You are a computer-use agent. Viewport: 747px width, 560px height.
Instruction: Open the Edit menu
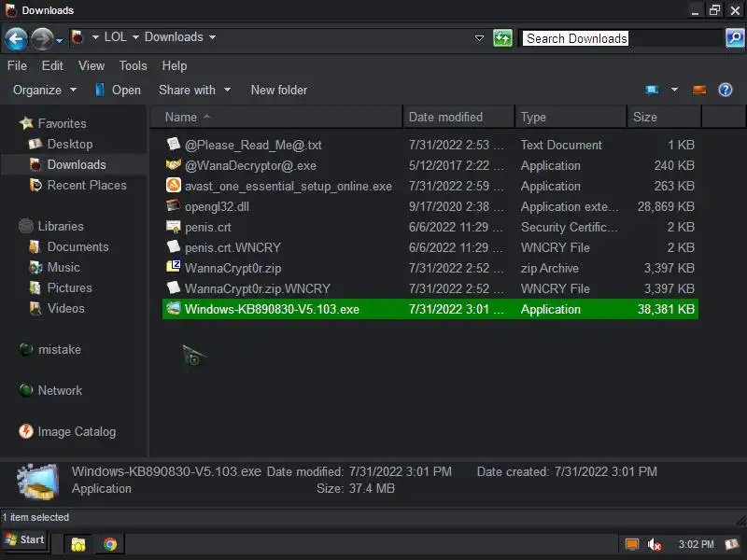(52, 65)
